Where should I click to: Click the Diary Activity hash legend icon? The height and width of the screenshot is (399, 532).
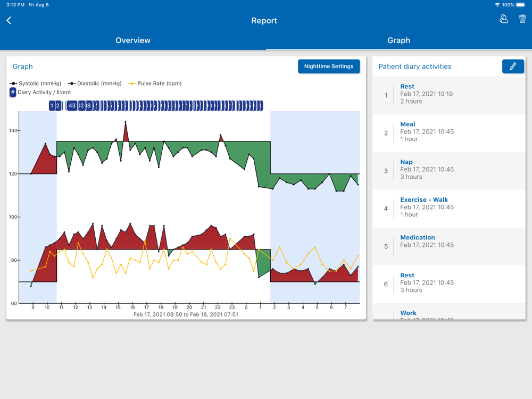pyautogui.click(x=13, y=92)
